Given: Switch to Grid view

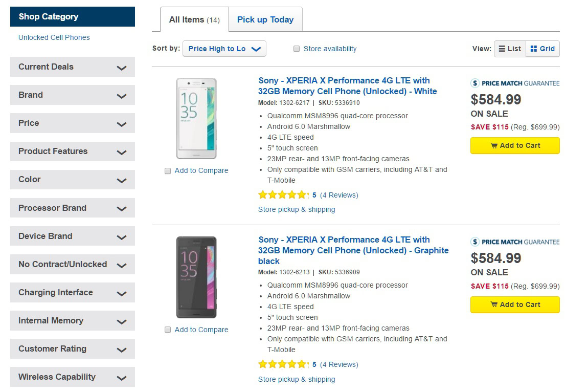Looking at the screenshot, I should [542, 49].
